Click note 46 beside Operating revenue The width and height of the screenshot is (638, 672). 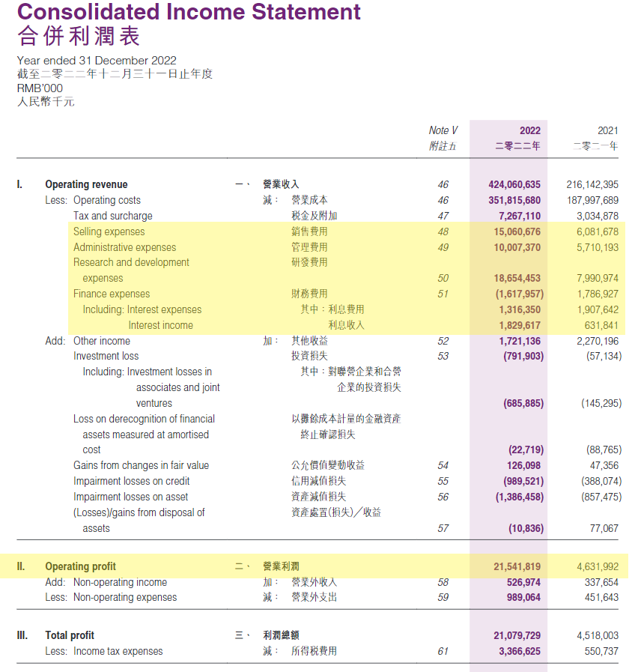443,184
